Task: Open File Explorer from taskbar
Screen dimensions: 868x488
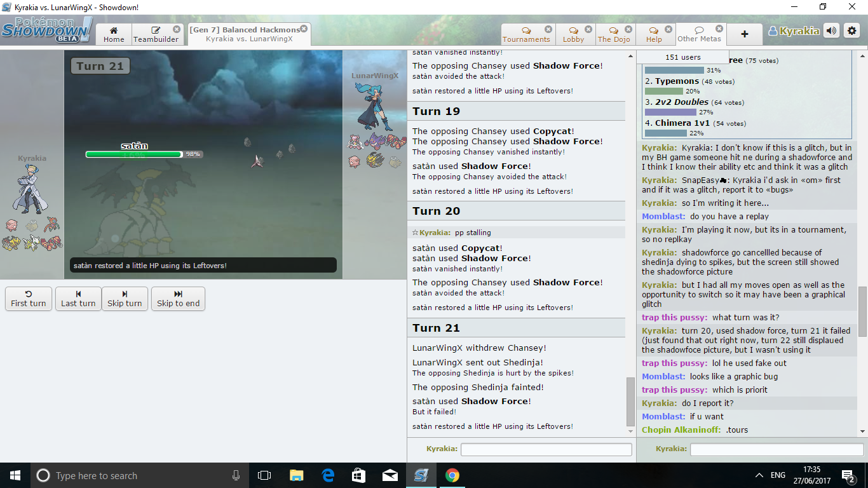Action: [x=296, y=475]
